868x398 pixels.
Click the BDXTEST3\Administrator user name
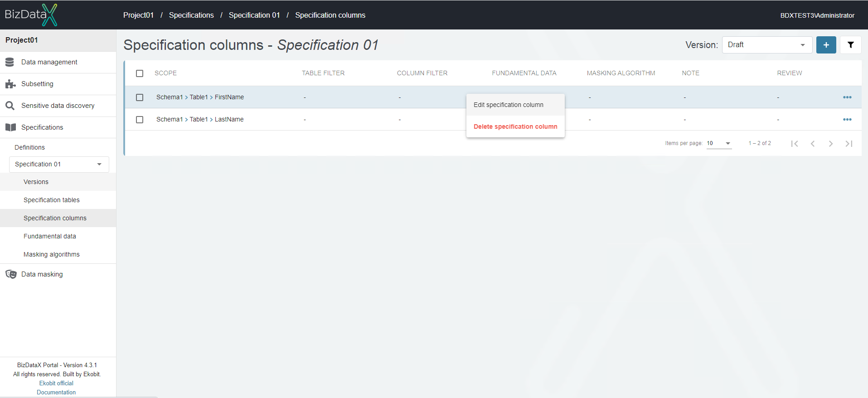(817, 15)
